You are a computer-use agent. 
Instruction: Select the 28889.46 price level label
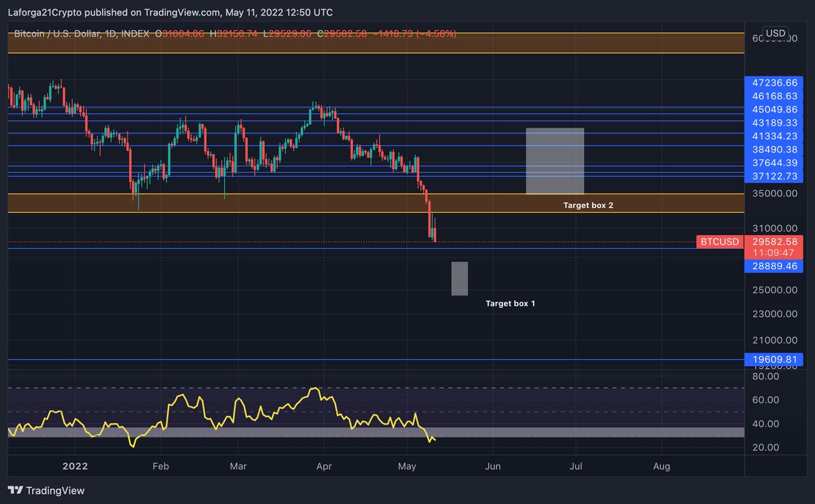tap(775, 266)
